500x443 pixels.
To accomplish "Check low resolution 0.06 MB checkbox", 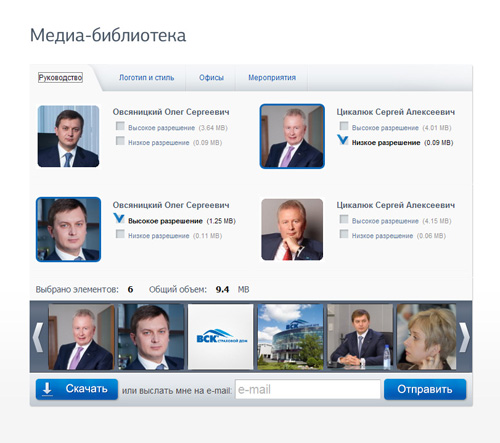I will click(x=344, y=234).
